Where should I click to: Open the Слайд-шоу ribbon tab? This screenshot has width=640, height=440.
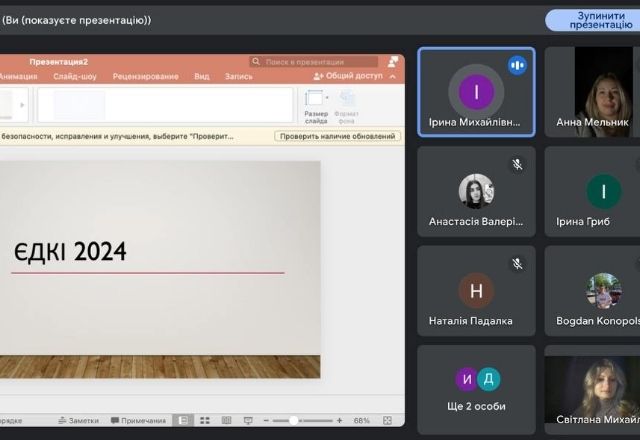coord(74,76)
